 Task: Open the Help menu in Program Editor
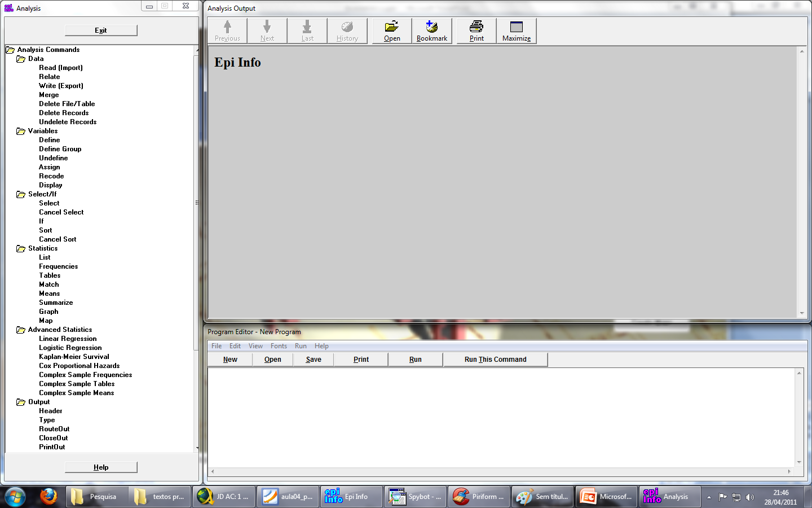321,346
